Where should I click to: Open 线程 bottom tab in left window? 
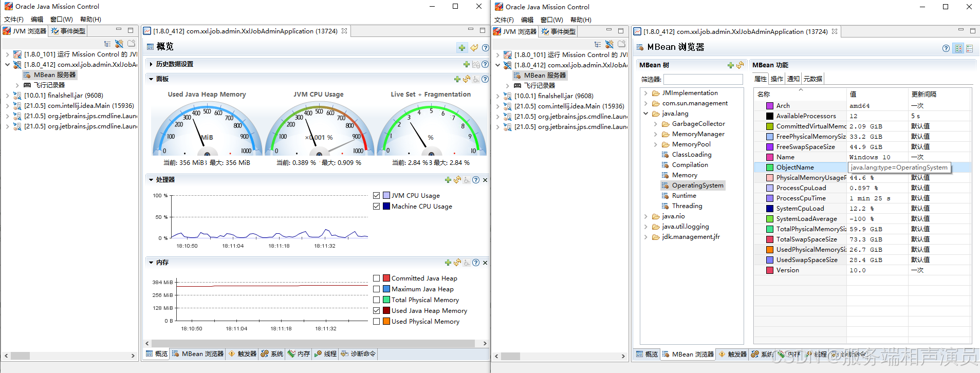pyautogui.click(x=325, y=354)
